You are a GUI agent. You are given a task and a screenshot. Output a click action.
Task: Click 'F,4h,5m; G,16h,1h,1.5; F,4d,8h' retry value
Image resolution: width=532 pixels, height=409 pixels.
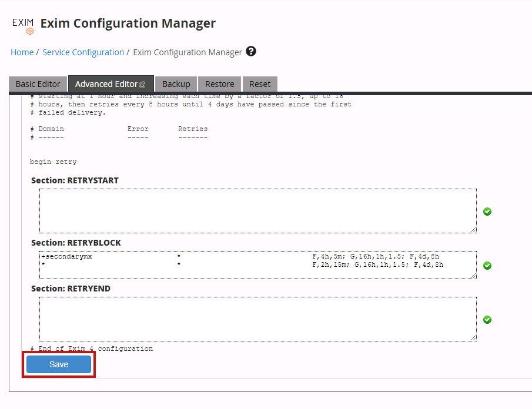point(376,256)
